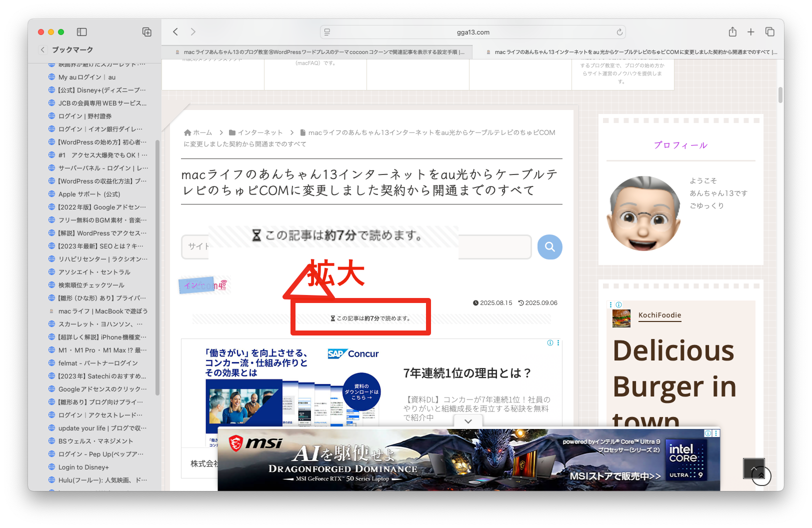Viewport: 812px width, 528px height.
Task: Open イオン銀行ダイレクト login bookmark
Action: point(100,129)
